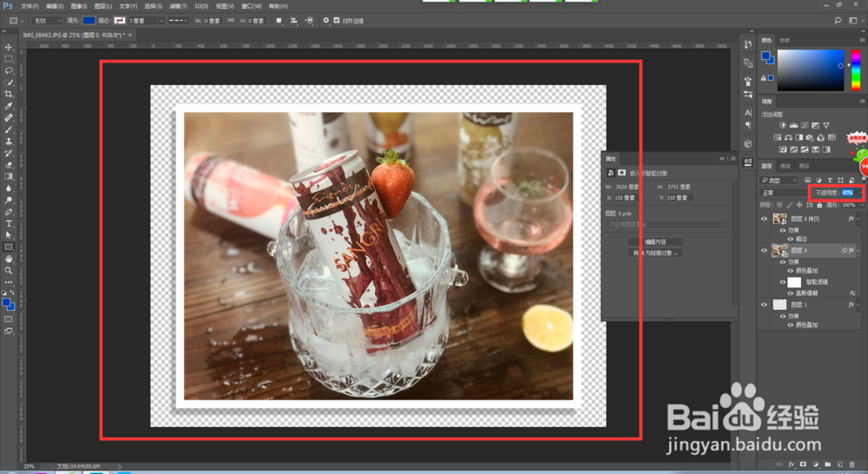
Task: Select the Clone Stamp tool
Action: pyautogui.click(x=9, y=142)
